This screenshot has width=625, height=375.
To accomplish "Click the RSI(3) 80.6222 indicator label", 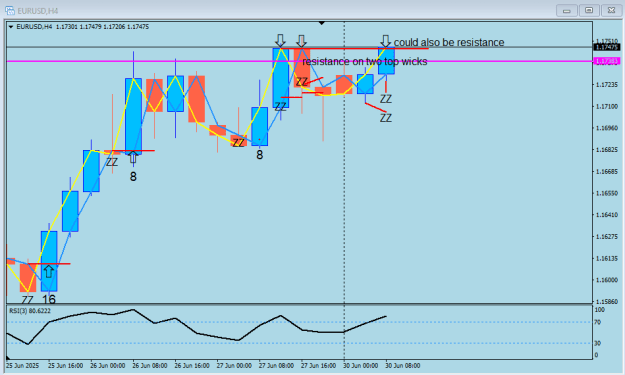I will [x=30, y=311].
